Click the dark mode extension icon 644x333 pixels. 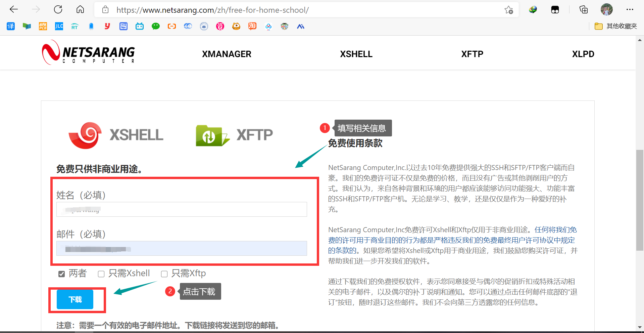tap(554, 10)
